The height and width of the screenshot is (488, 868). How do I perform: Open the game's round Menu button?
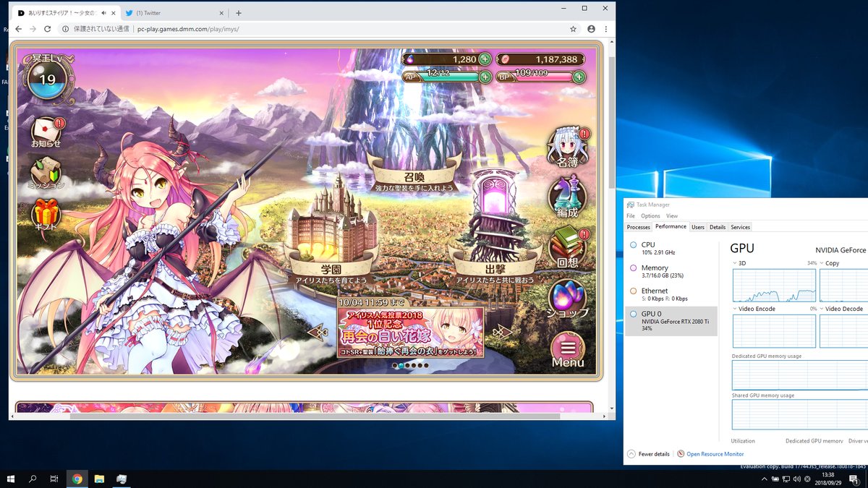point(568,351)
